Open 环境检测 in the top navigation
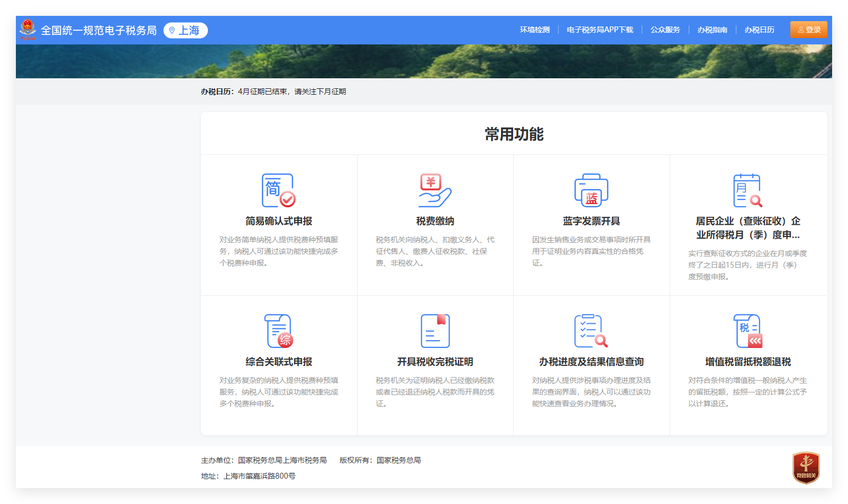The image size is (848, 504). pos(534,30)
